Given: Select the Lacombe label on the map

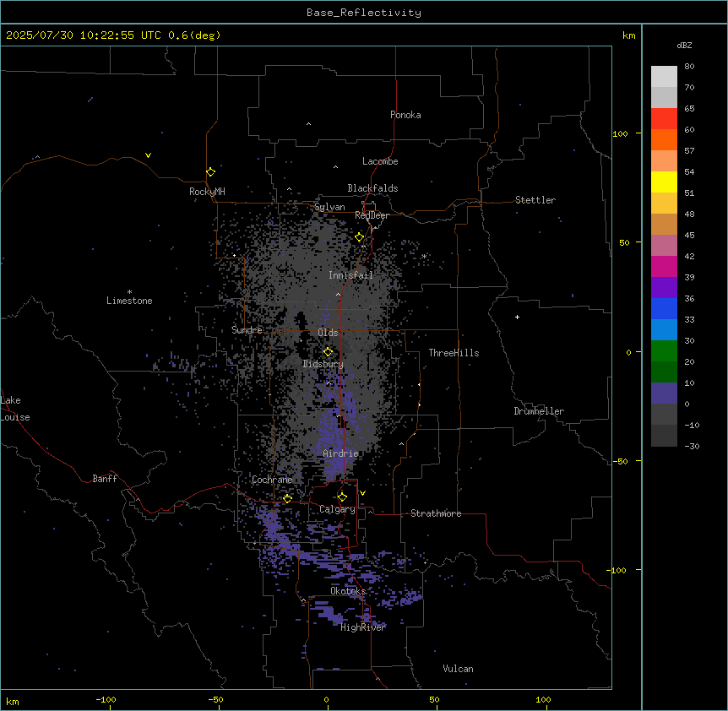Looking at the screenshot, I should pyautogui.click(x=380, y=161).
